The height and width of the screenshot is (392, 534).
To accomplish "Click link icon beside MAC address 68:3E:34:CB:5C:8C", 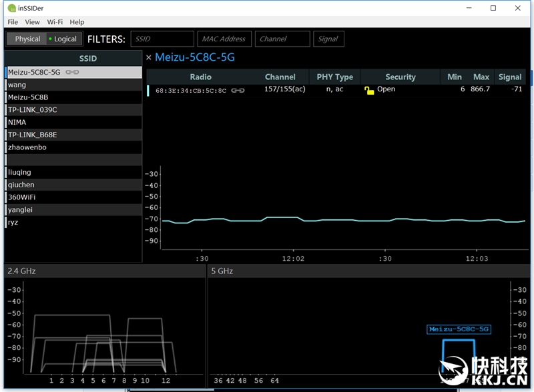I will [x=238, y=91].
